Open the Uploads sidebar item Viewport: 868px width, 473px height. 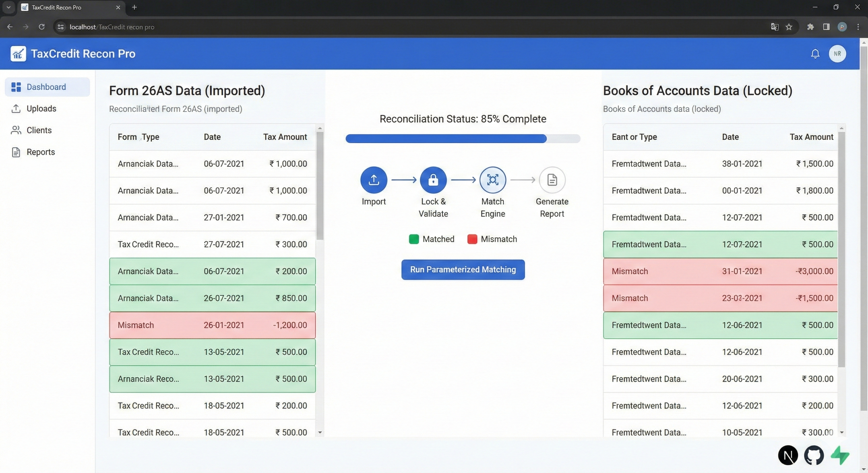tap(41, 108)
